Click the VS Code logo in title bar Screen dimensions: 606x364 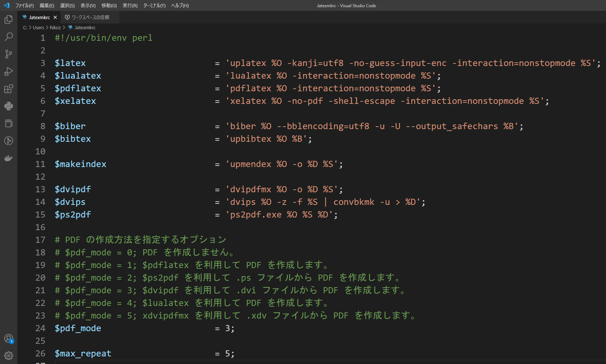[x=6, y=5]
